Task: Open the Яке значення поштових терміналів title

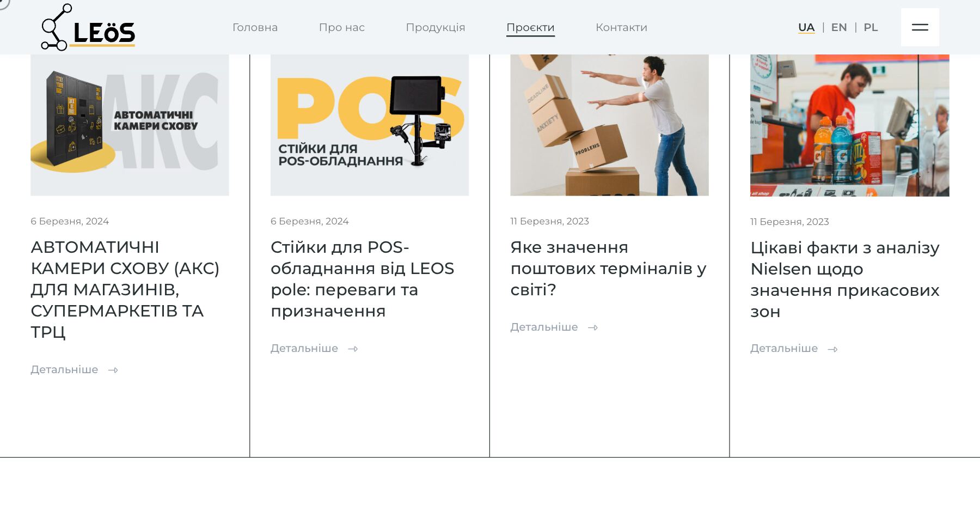Action: coord(608,268)
